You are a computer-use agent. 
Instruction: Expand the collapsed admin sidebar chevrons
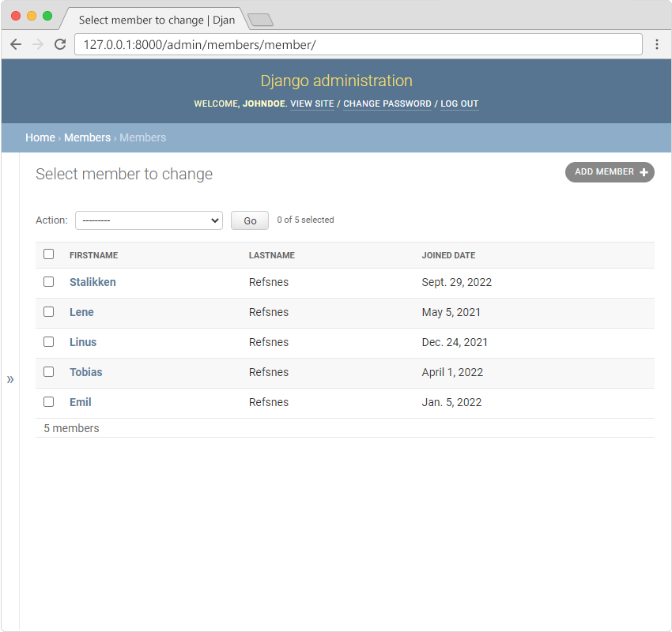point(10,378)
